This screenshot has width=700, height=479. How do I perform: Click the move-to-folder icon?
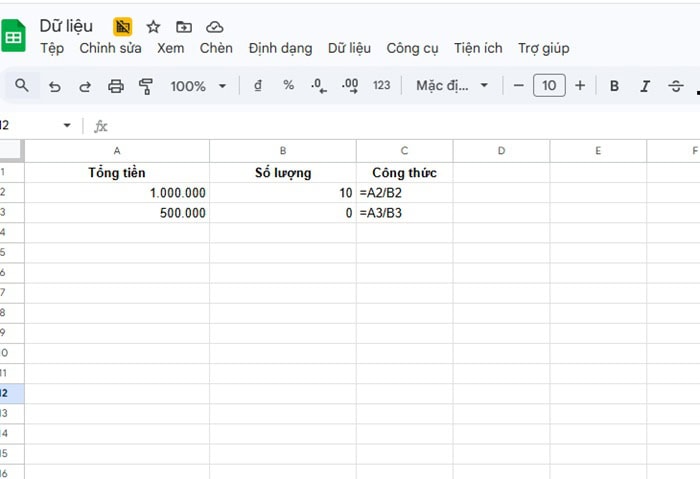(x=184, y=27)
